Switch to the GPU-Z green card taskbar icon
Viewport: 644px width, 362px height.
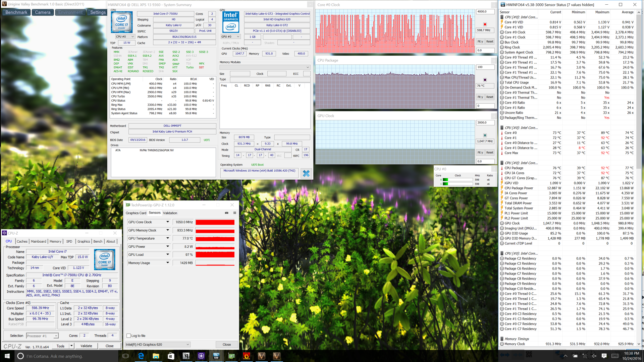[231, 356]
